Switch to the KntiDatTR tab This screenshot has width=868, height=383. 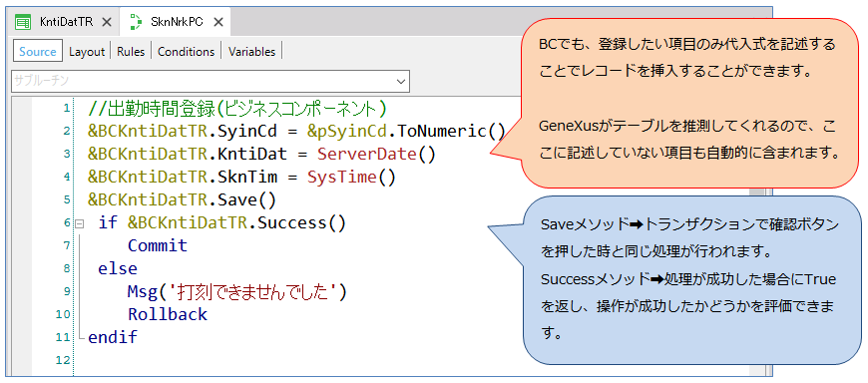(63, 22)
